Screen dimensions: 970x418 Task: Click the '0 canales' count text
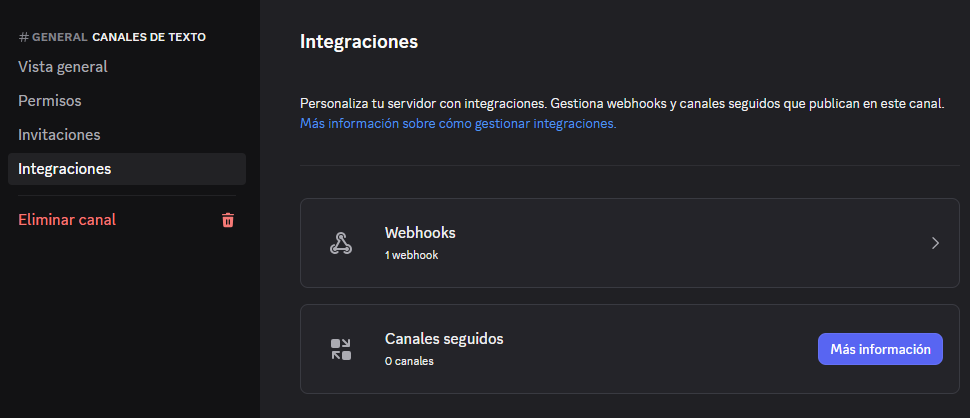coord(409,361)
